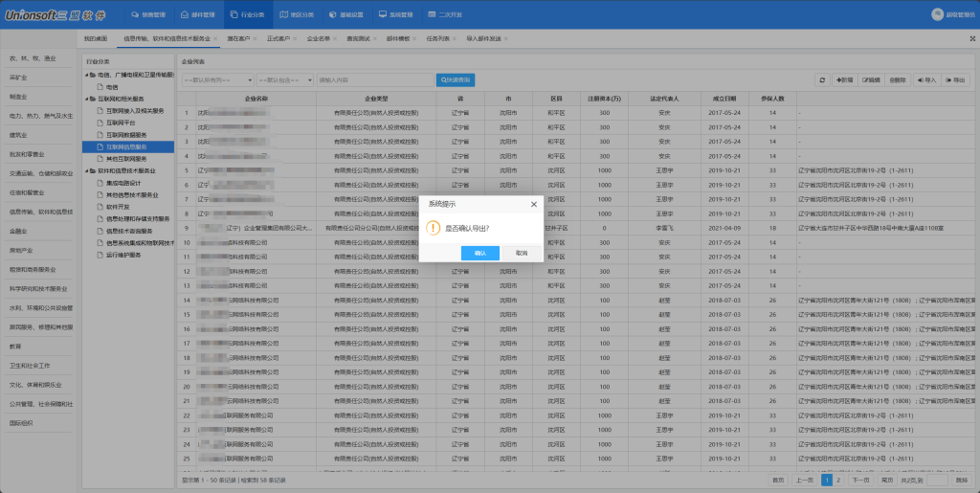Viewport: 980px width, 493px height.
Task: Close the 潜在客户 tab
Action: click(x=255, y=38)
